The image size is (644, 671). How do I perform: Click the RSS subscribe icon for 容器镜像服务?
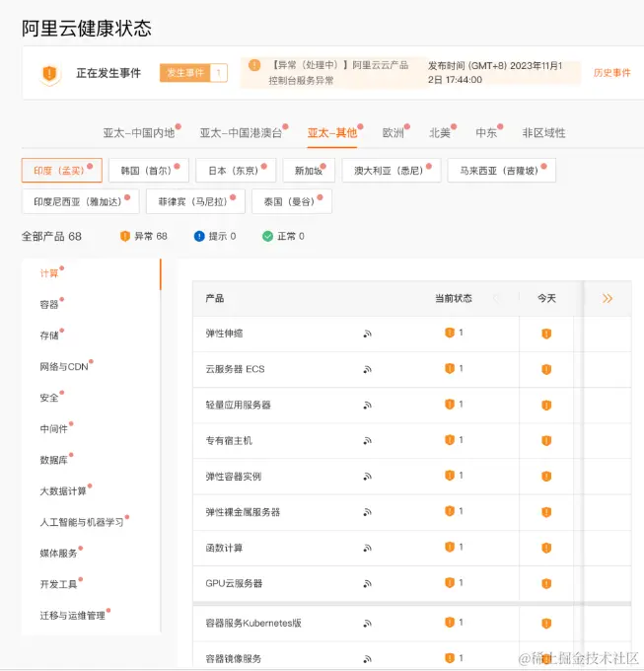tap(367, 659)
